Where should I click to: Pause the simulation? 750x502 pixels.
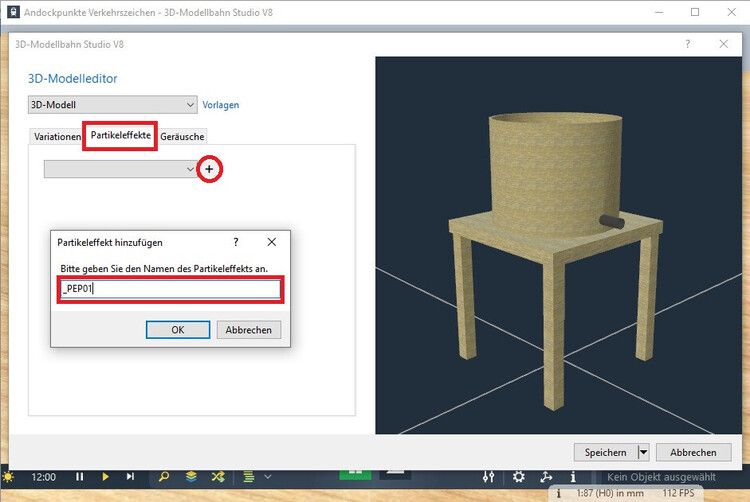(x=79, y=477)
